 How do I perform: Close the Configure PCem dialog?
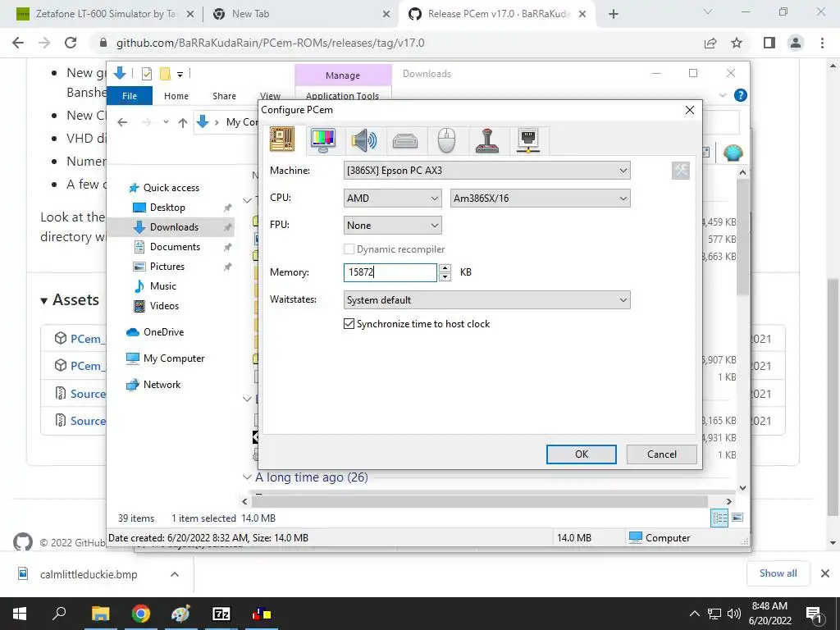pyautogui.click(x=689, y=110)
